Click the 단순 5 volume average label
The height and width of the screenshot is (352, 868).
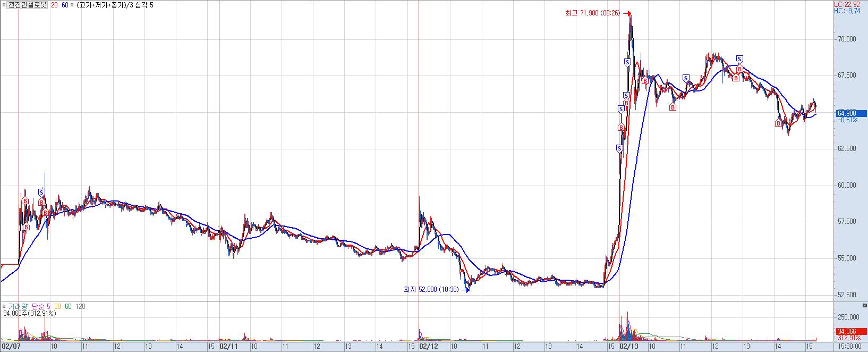(x=41, y=306)
